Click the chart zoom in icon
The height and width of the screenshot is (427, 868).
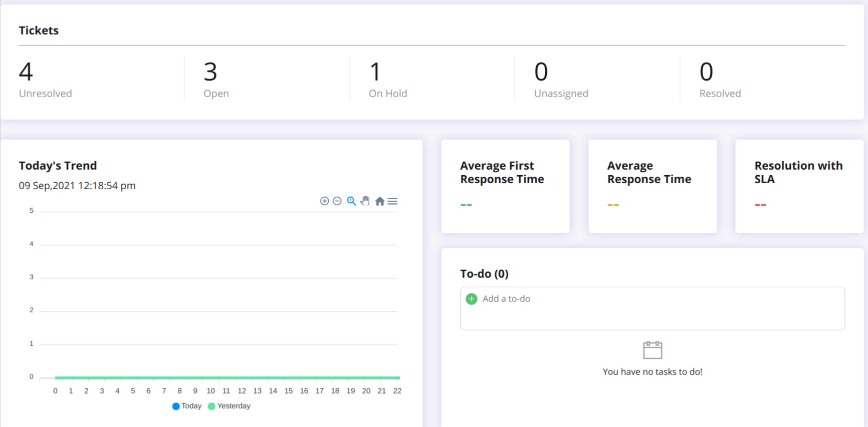click(324, 201)
